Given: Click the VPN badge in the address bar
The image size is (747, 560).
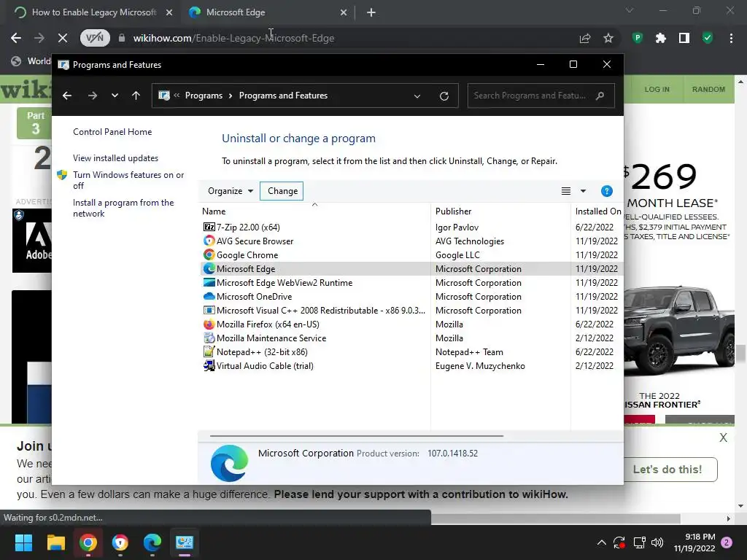Looking at the screenshot, I should 95,38.
